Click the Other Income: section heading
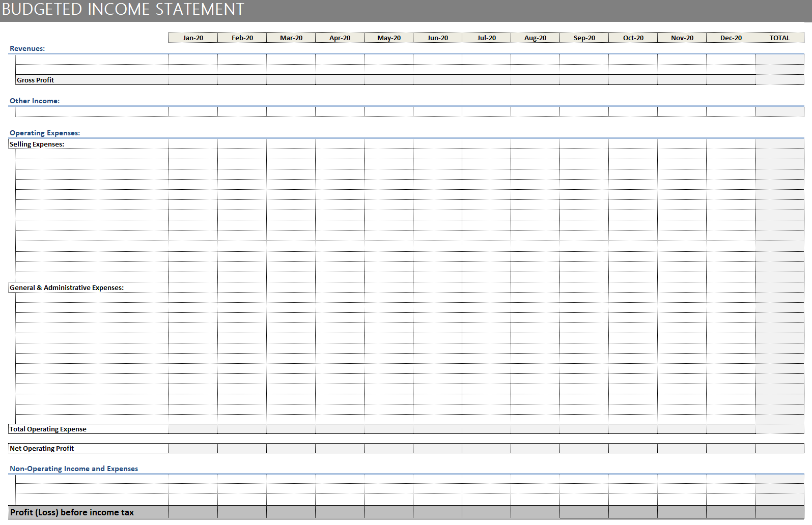This screenshot has height=525, width=812. [35, 101]
